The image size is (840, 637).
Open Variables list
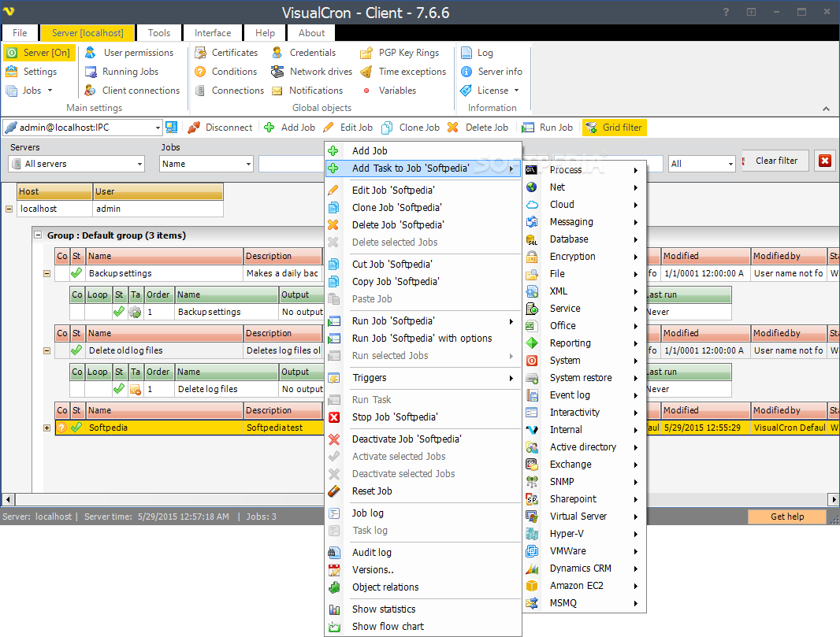(x=389, y=91)
